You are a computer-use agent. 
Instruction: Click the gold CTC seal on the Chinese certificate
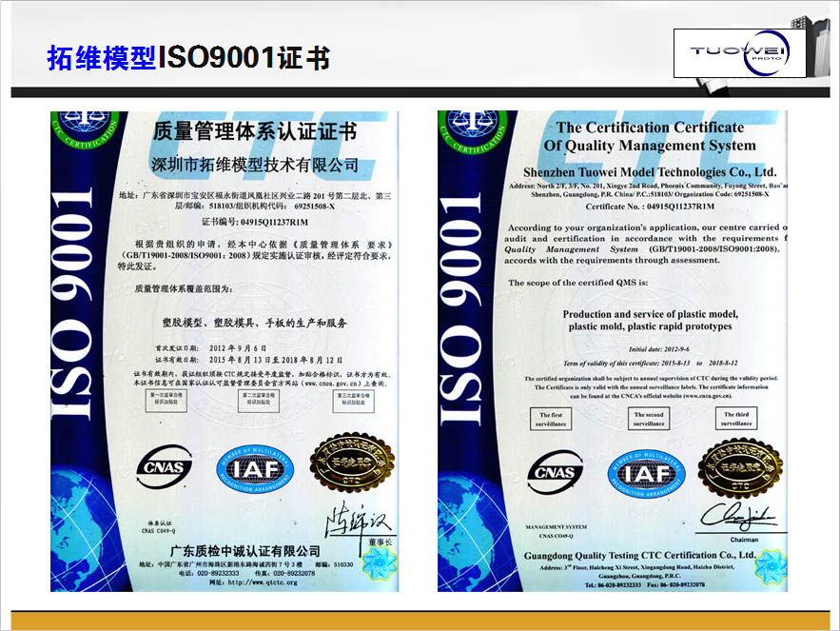click(x=352, y=463)
